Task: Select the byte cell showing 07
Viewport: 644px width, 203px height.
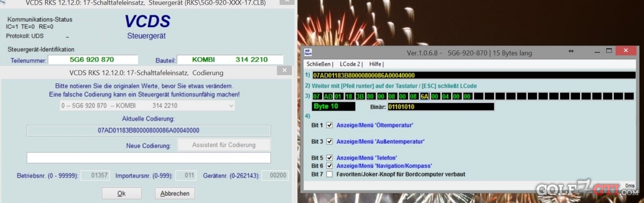Action: (316, 96)
